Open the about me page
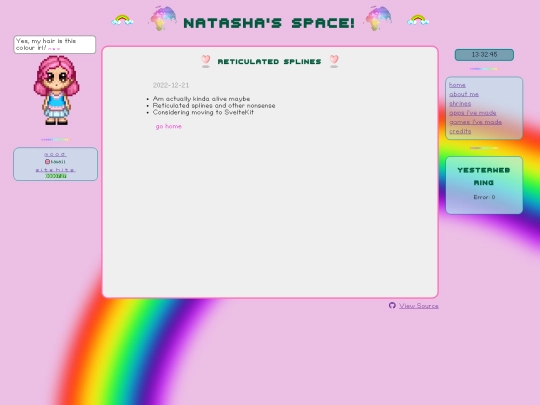 pos(464,94)
